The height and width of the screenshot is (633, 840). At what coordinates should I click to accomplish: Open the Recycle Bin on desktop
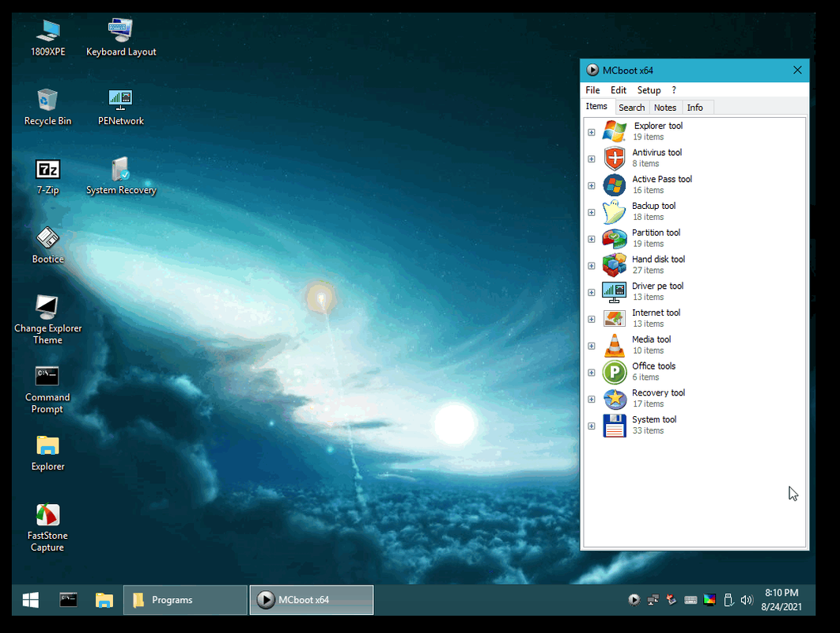click(47, 107)
